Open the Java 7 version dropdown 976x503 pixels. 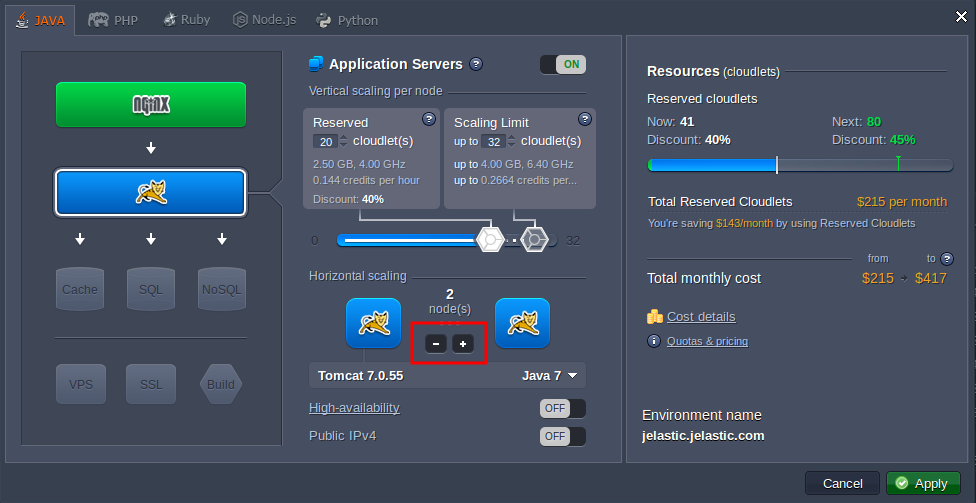pyautogui.click(x=550, y=376)
